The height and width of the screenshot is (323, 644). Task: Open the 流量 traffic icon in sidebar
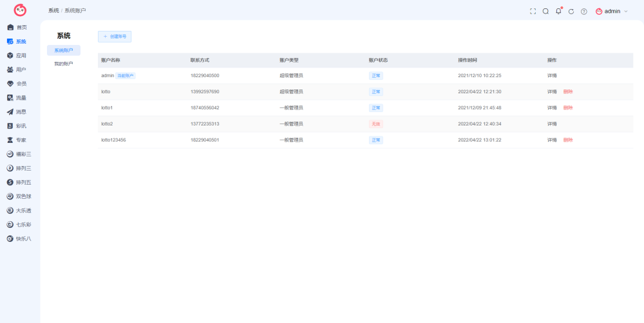coord(10,98)
